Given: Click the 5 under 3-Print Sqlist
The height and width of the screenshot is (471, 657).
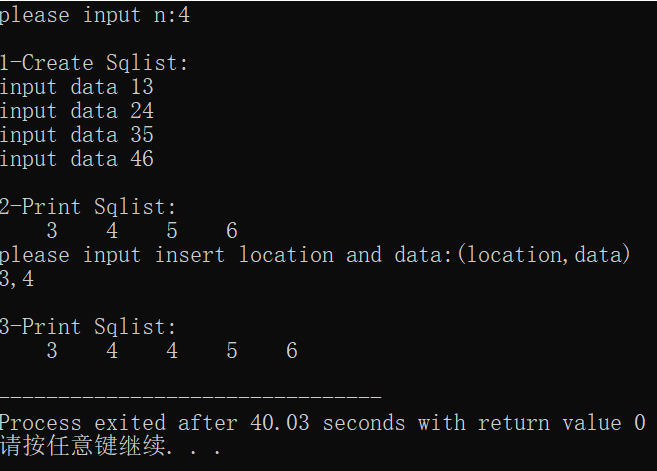Looking at the screenshot, I should tap(232, 351).
